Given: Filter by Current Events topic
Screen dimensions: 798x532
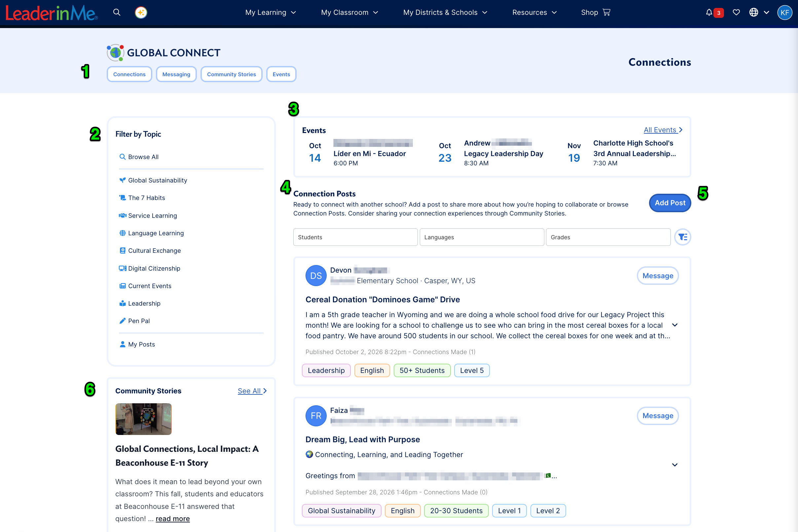Looking at the screenshot, I should (x=145, y=286).
